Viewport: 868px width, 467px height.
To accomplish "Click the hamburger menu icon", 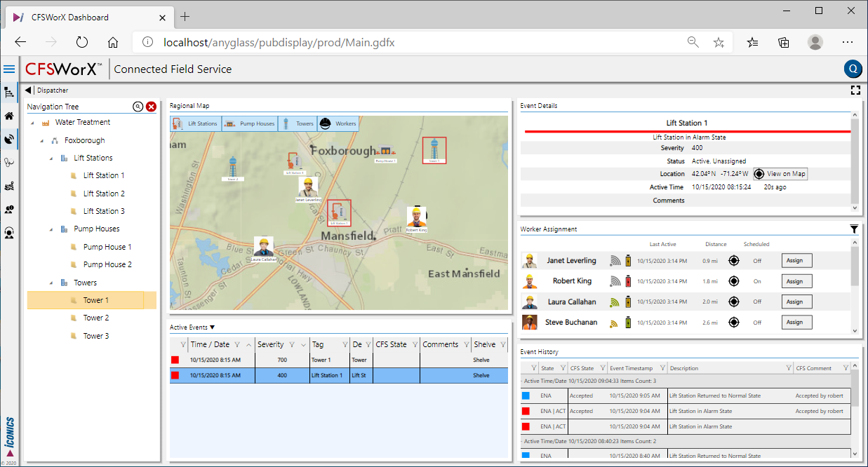I will [x=9, y=69].
